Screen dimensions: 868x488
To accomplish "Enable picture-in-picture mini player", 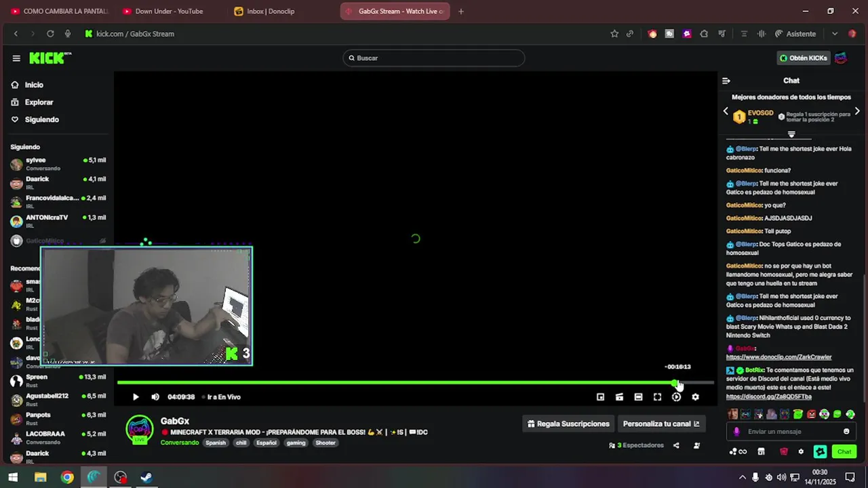I will (600, 397).
